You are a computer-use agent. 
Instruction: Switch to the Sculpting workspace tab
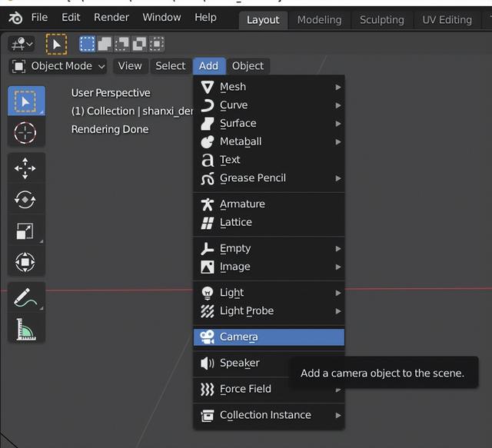[x=381, y=19]
